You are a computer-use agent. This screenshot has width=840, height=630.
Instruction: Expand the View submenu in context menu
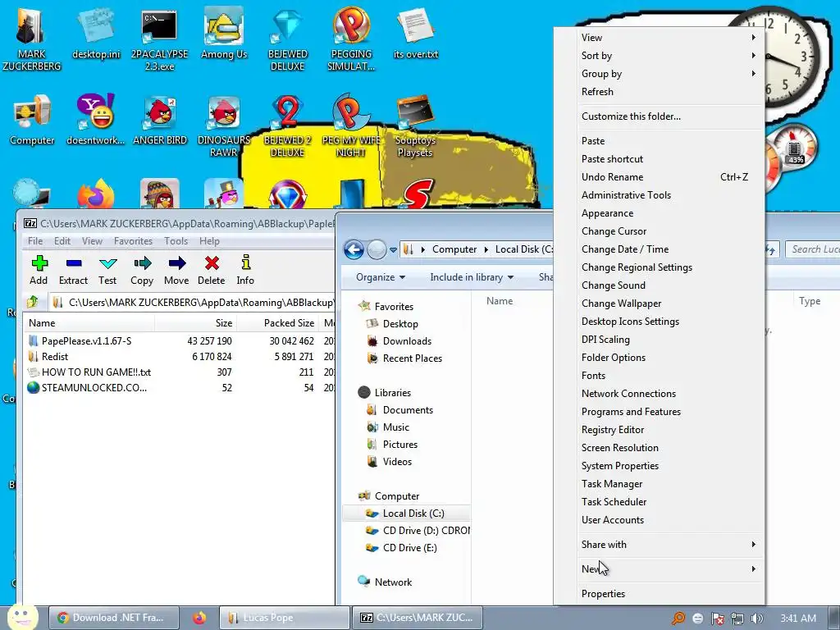(669, 38)
